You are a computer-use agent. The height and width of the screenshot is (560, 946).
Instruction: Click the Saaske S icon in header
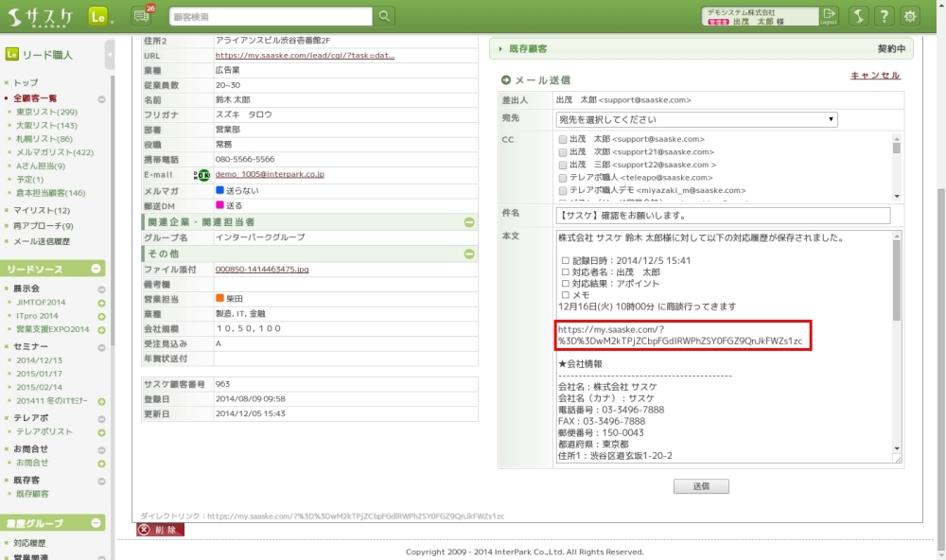[x=857, y=16]
